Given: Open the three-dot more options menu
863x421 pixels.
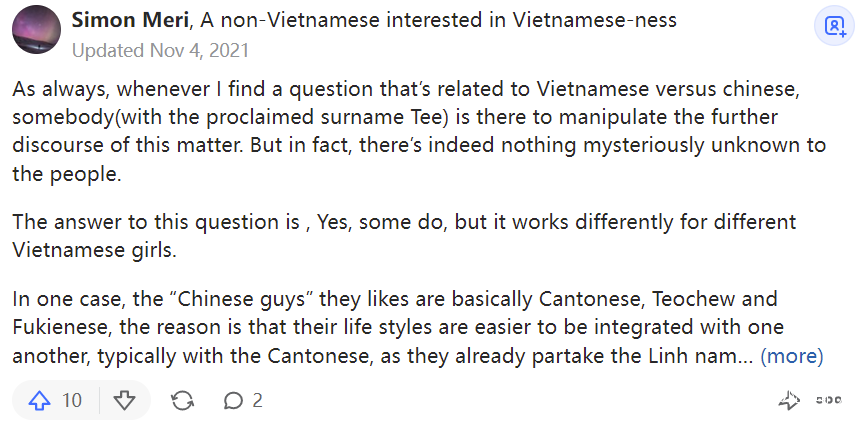Looking at the screenshot, I should coord(828,401).
